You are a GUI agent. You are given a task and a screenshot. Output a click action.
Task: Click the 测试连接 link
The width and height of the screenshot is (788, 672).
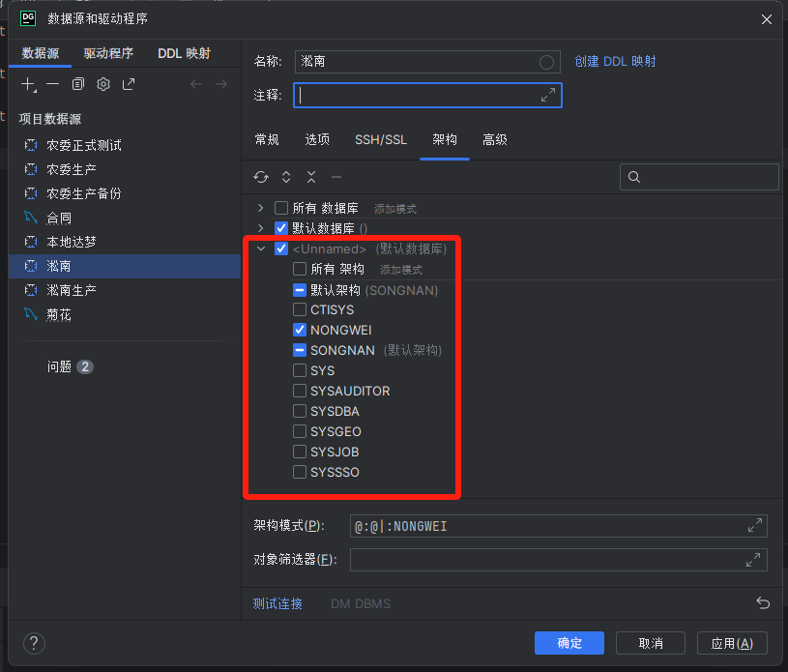[x=277, y=603]
